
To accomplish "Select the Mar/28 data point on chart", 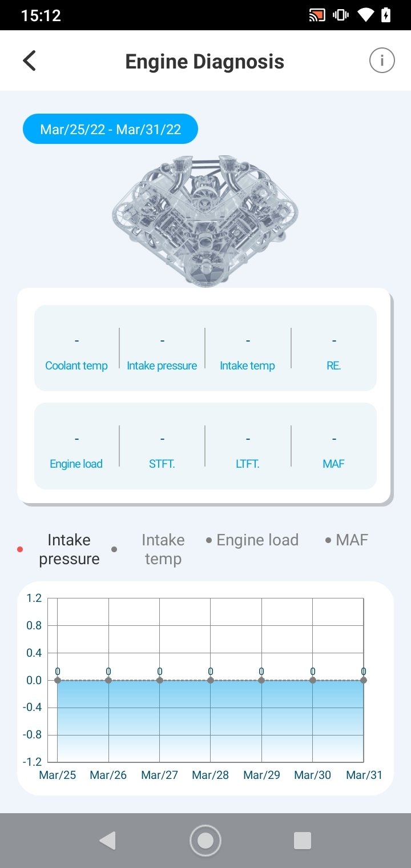I will [x=211, y=680].
